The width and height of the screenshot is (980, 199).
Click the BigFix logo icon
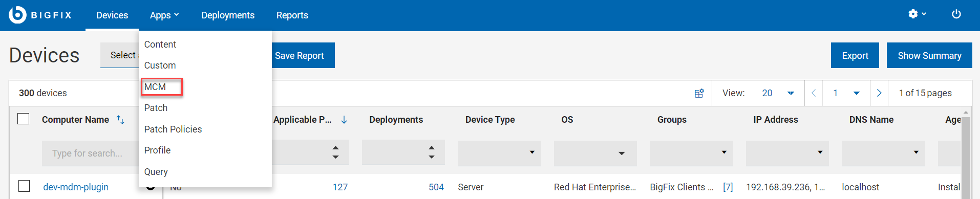[x=17, y=15]
